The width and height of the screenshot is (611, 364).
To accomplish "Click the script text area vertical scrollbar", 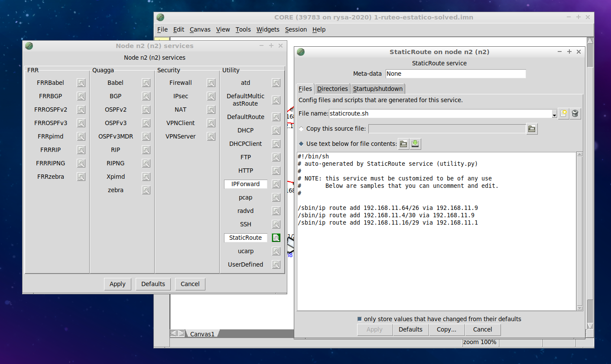I will 579,231.
